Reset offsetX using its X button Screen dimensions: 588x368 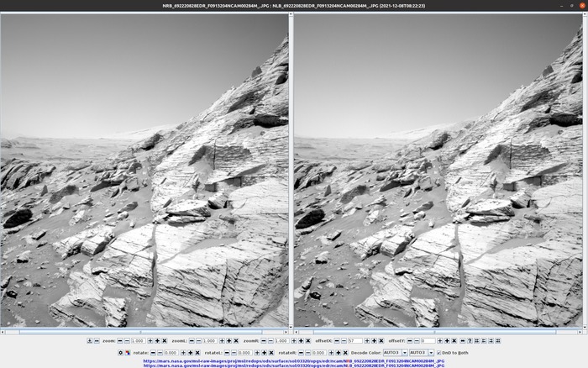(x=381, y=341)
